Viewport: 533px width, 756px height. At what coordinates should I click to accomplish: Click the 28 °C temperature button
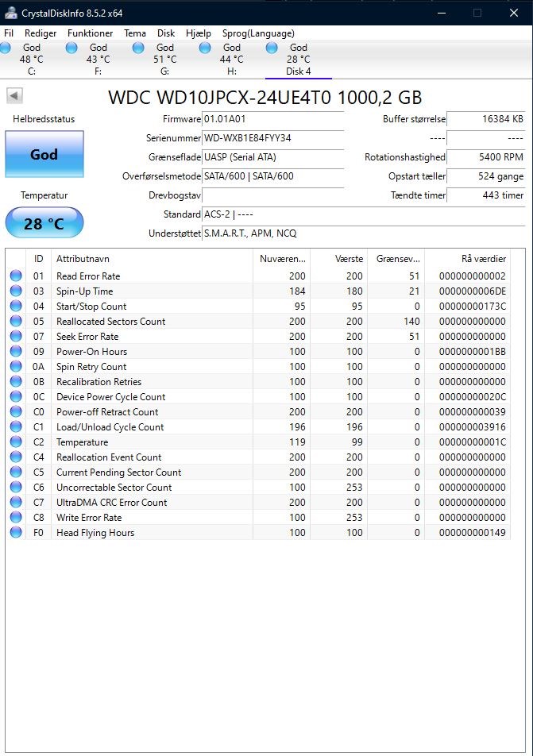44,222
